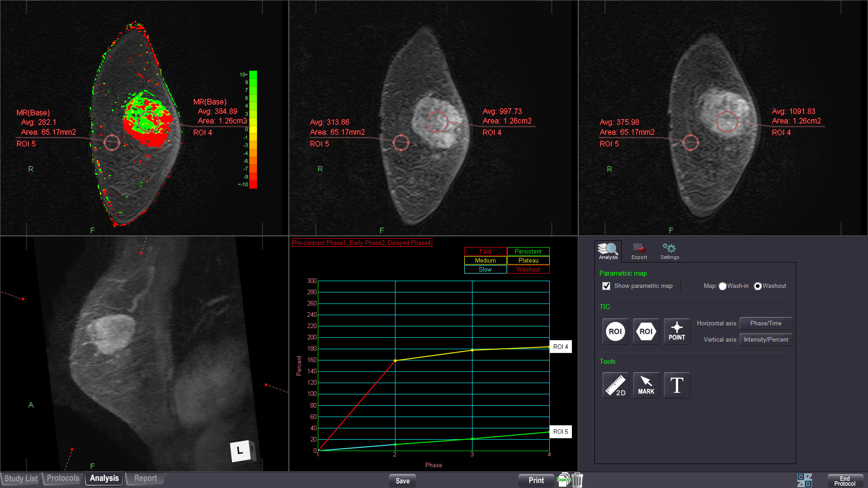Switch to the Export panel tab
Image resolution: width=868 pixels, height=488 pixels.
point(639,251)
